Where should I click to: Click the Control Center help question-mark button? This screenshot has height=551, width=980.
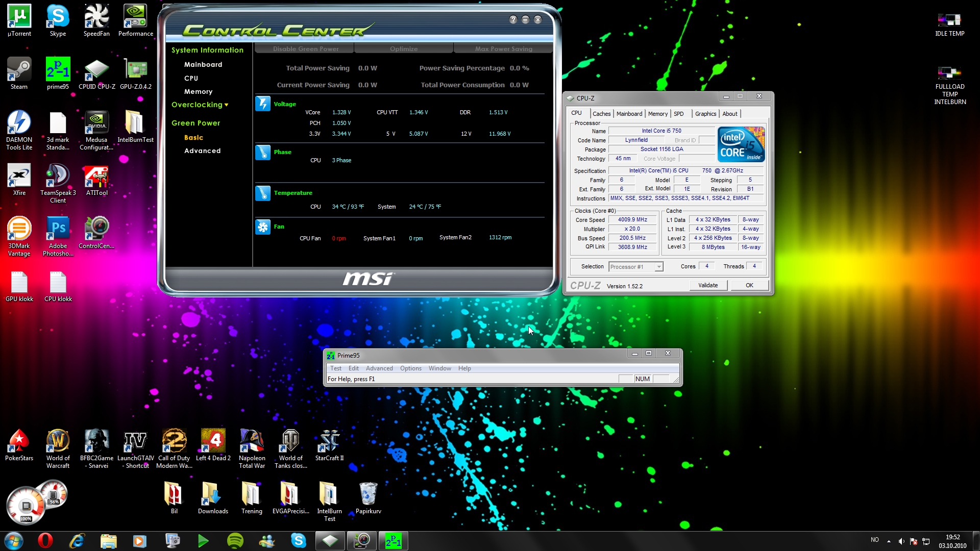pyautogui.click(x=513, y=19)
